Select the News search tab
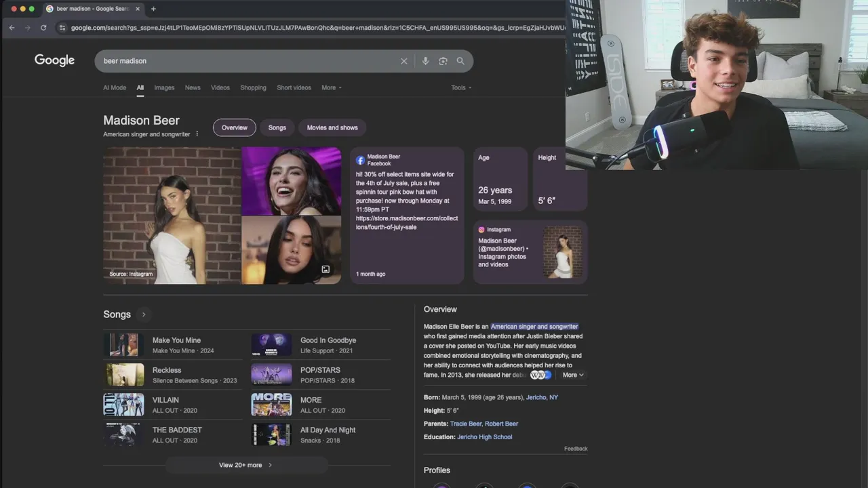 click(193, 87)
